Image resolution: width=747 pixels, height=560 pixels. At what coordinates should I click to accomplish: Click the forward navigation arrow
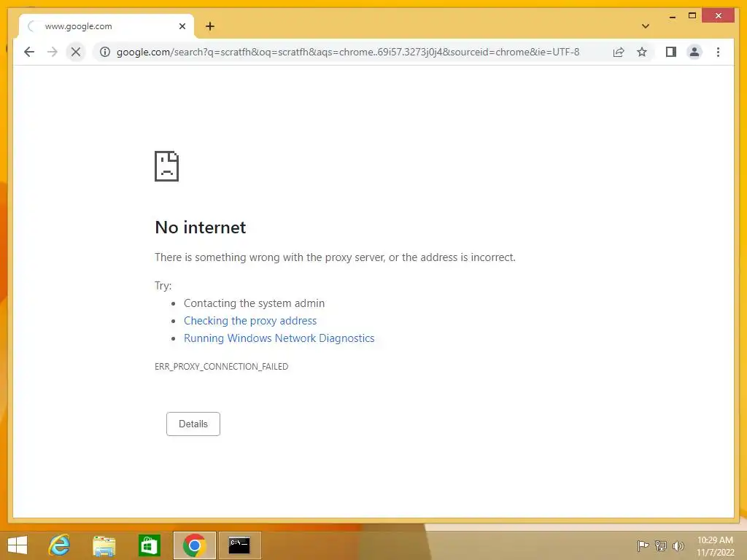click(53, 52)
